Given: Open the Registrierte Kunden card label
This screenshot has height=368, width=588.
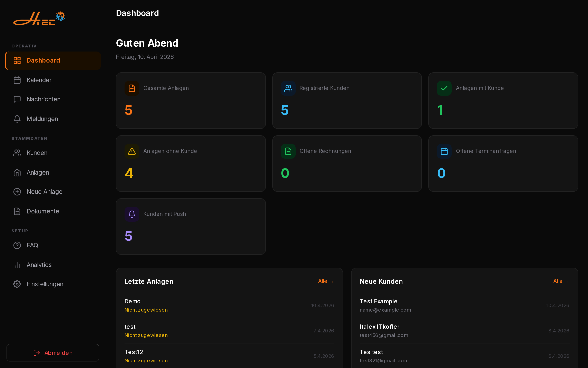Looking at the screenshot, I should (x=324, y=88).
